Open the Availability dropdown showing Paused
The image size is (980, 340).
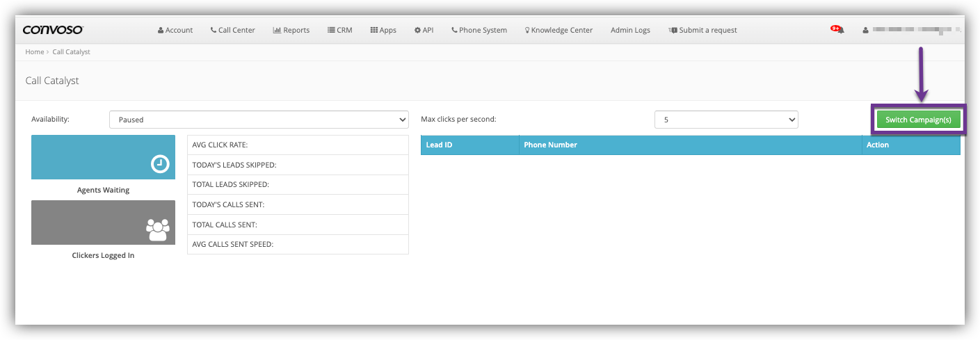pyautogui.click(x=259, y=120)
